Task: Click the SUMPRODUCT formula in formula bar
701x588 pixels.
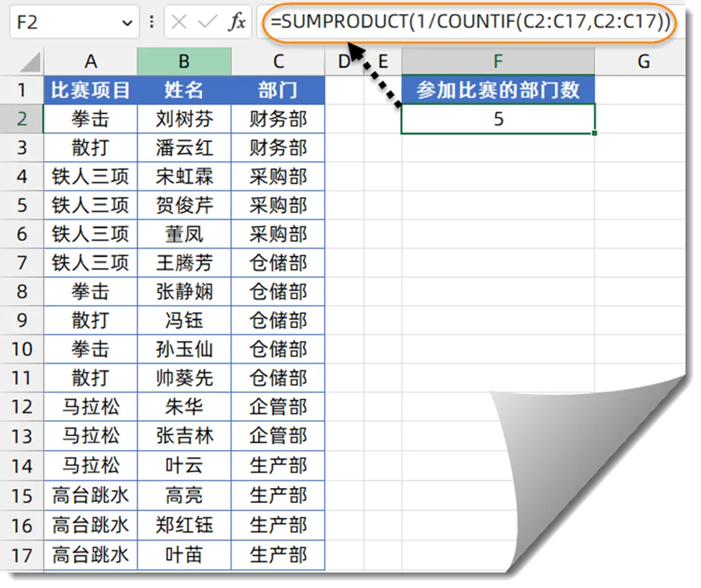Action: pyautogui.click(x=471, y=22)
